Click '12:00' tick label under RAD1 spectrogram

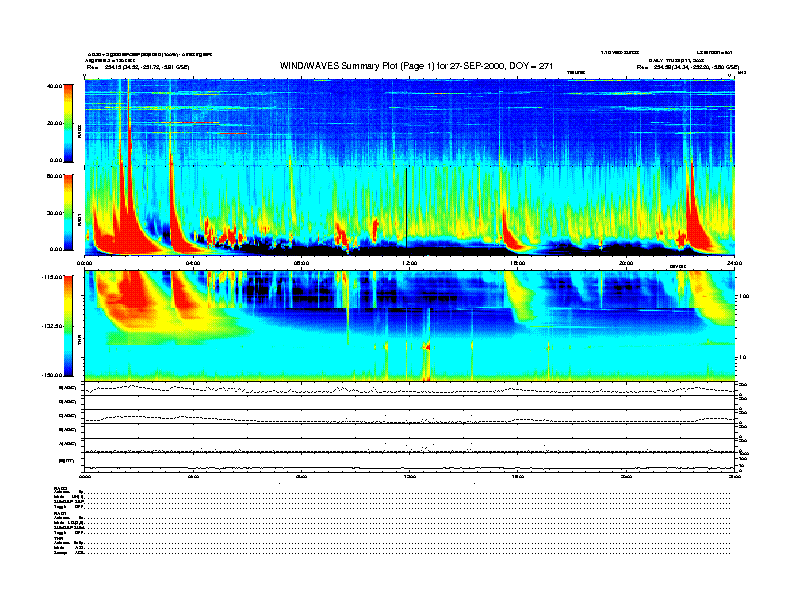point(409,263)
